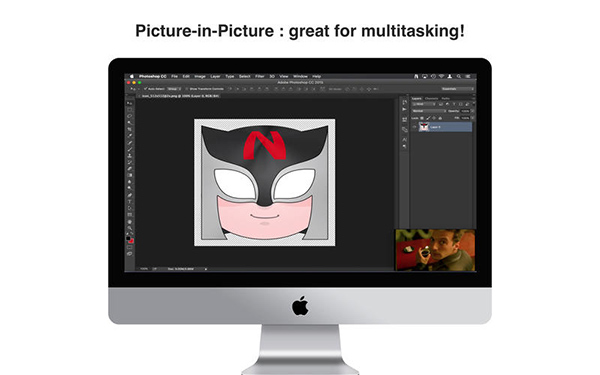Viewport: 600px width, 375px height.
Task: Select the Layer 0 thumbnail
Action: (x=424, y=127)
